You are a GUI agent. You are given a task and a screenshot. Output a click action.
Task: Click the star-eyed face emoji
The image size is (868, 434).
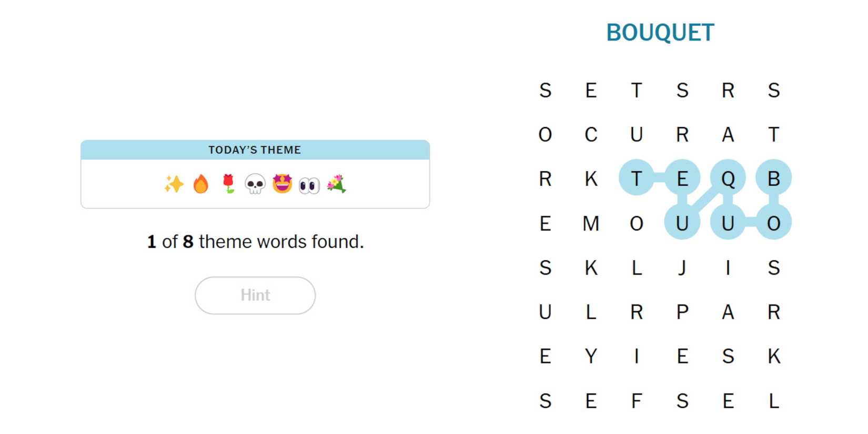282,184
